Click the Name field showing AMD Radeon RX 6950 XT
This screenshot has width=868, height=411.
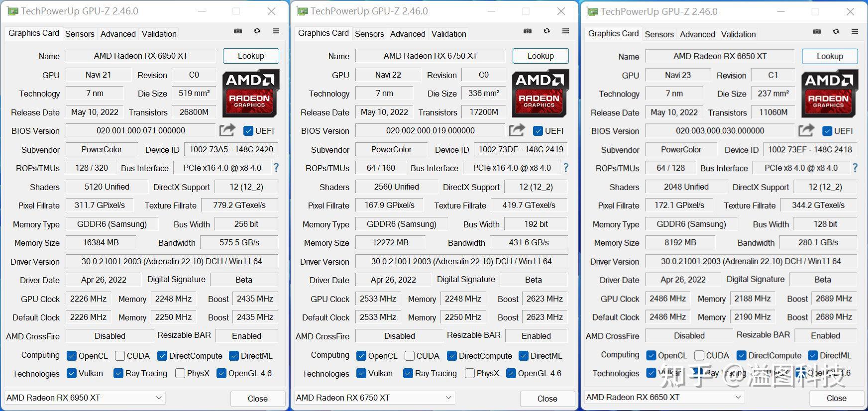(x=141, y=56)
